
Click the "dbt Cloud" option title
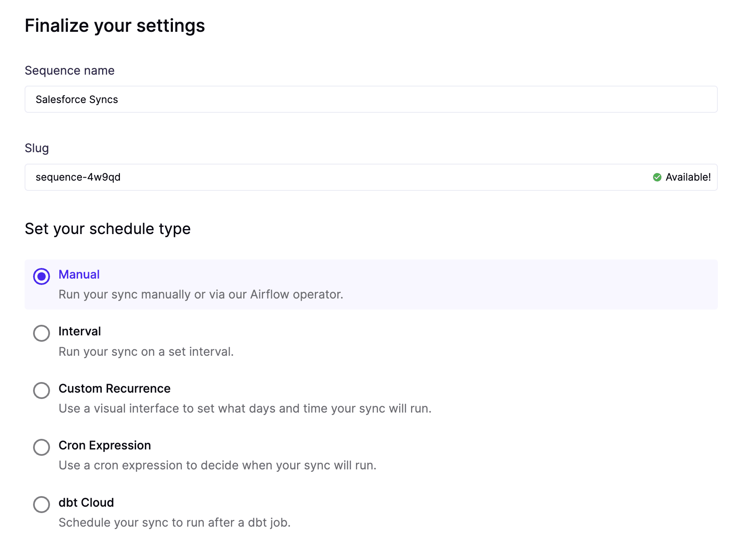[86, 502]
